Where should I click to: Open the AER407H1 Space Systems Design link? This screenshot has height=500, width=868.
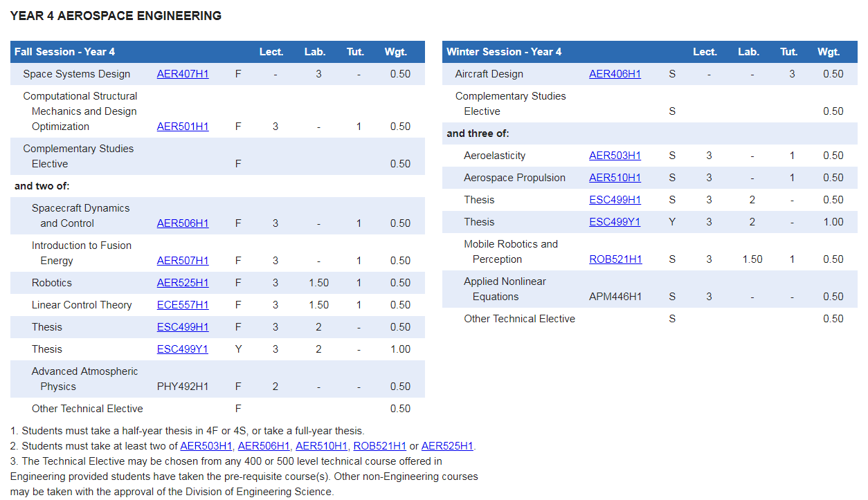(183, 74)
